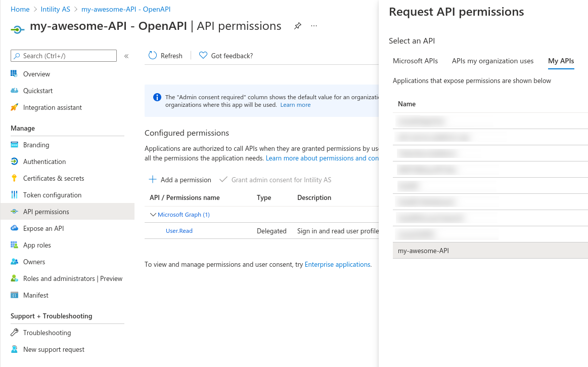Click the Roles and administrators icon
588x367 pixels.
tap(14, 278)
